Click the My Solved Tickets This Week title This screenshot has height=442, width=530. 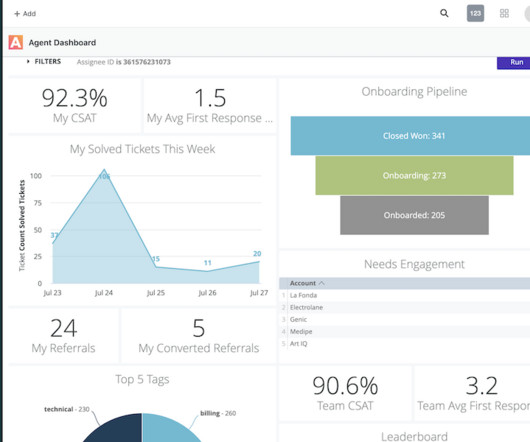click(142, 149)
